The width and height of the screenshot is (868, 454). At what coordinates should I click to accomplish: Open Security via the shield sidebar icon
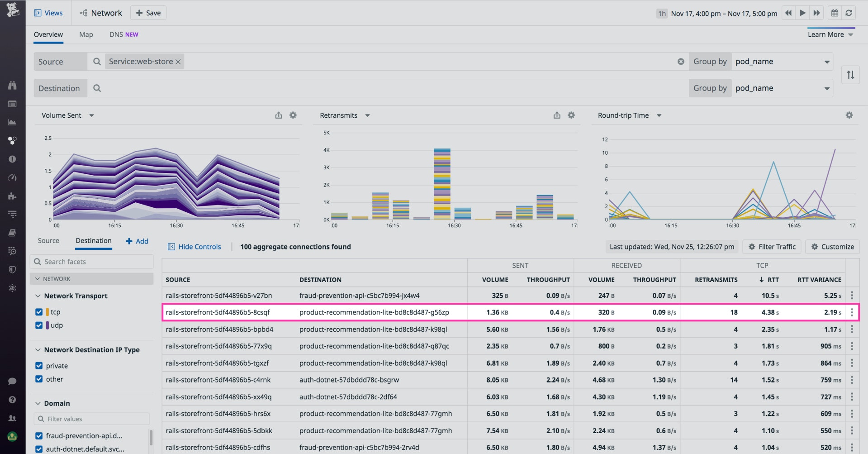pyautogui.click(x=12, y=269)
